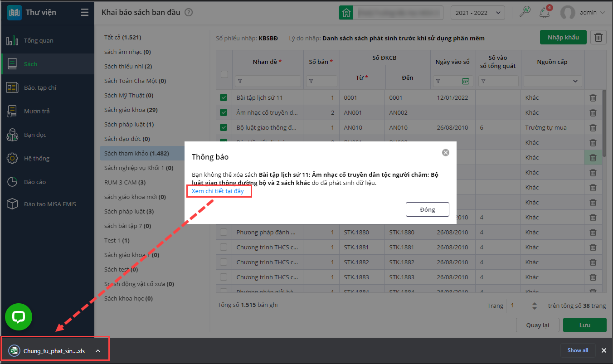Uncheck the Bài tập lịch sử 11 checkbox
The image size is (613, 364).
224,97
